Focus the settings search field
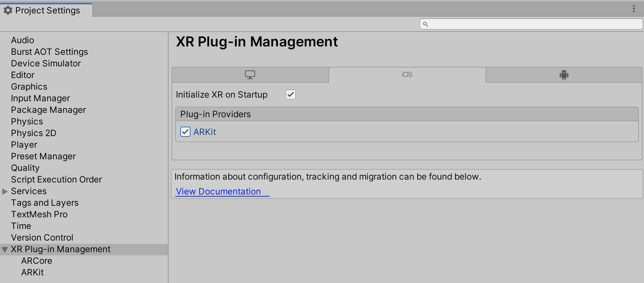644x283 pixels. coord(534,24)
